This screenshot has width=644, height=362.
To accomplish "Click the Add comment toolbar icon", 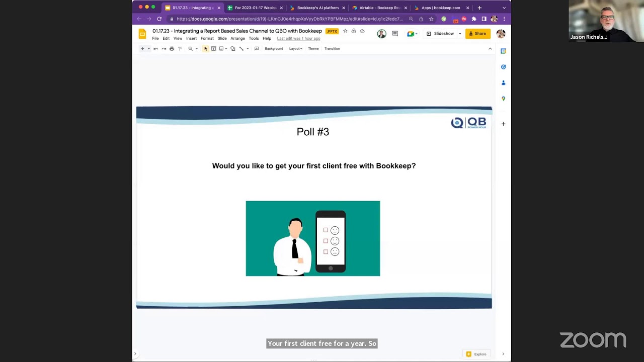I will tap(257, 49).
